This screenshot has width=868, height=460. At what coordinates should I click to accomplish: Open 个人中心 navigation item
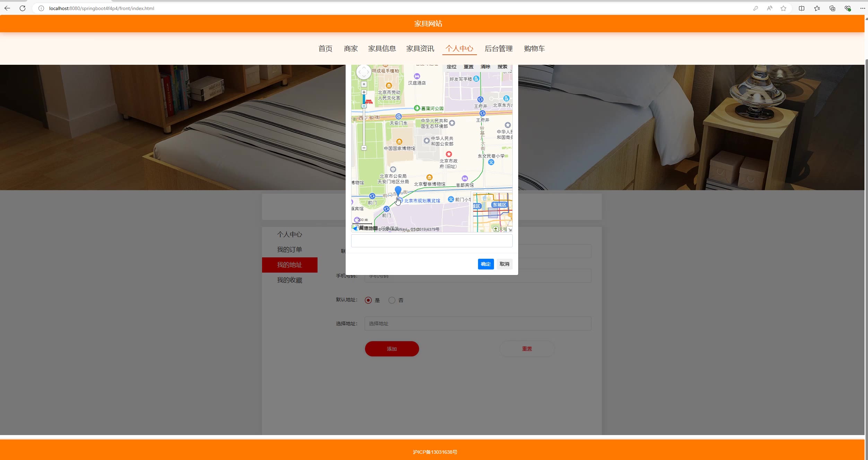tap(459, 49)
